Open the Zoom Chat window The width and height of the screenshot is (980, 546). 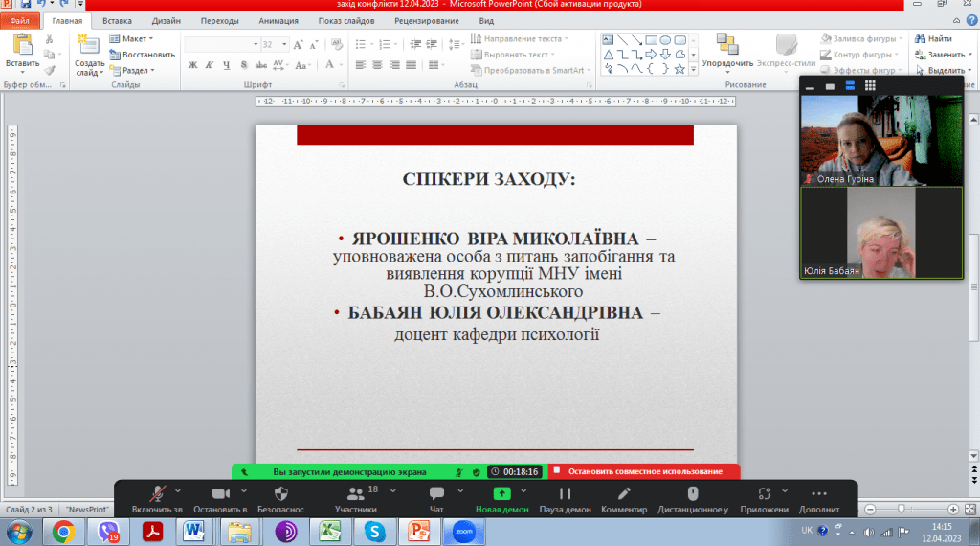(436, 493)
